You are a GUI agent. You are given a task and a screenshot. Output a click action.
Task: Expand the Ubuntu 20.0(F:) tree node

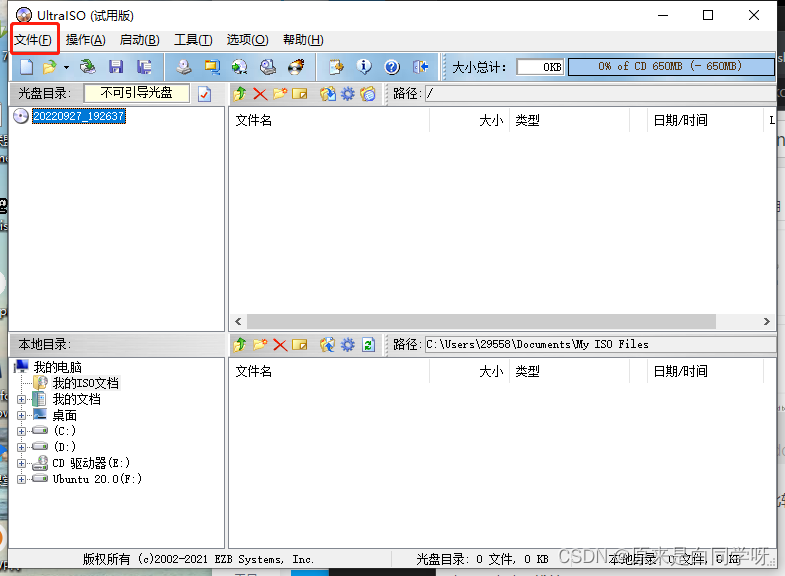point(21,479)
